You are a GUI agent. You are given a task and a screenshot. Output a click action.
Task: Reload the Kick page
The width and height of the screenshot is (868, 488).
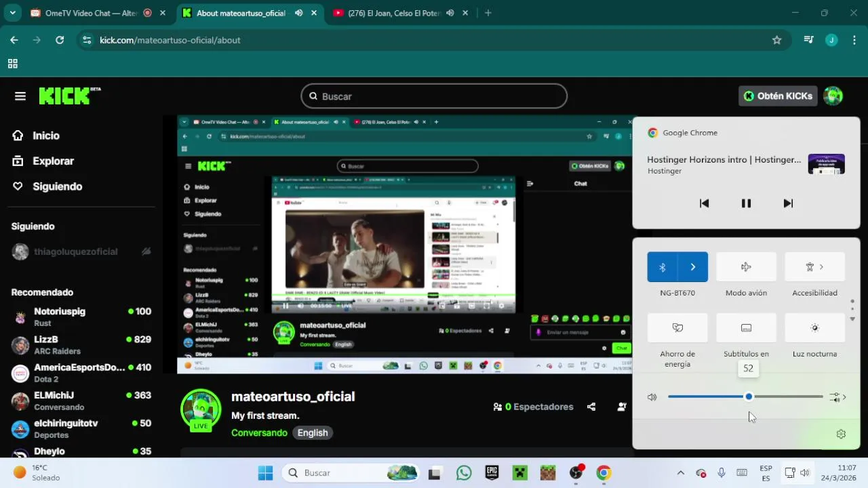tap(60, 40)
